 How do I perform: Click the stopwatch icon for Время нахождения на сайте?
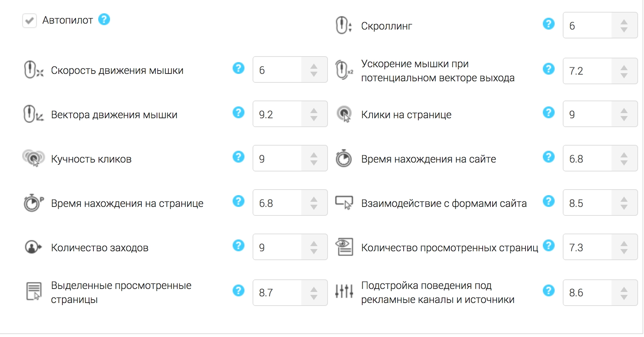343,158
